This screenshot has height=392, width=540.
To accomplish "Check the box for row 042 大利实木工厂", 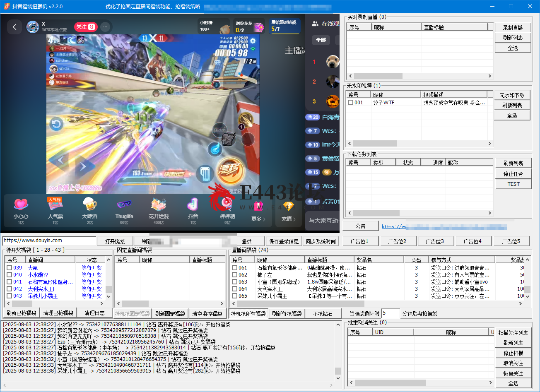I will click(9, 289).
